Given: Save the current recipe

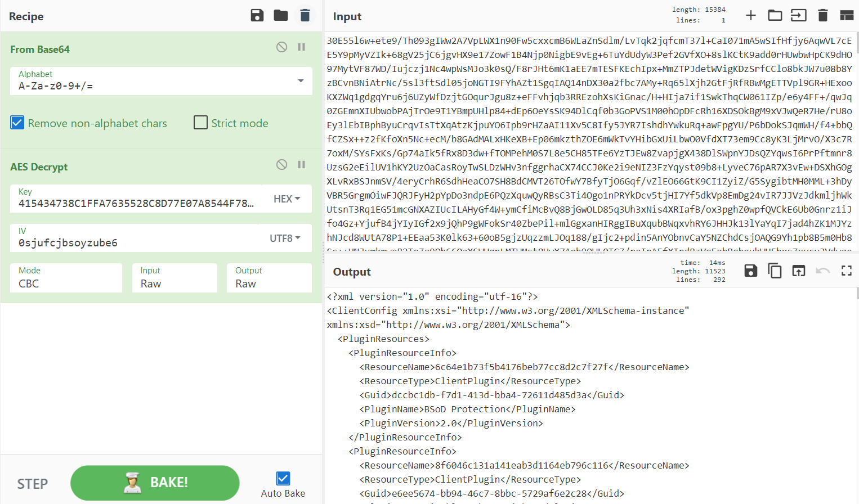Looking at the screenshot, I should coord(257,16).
